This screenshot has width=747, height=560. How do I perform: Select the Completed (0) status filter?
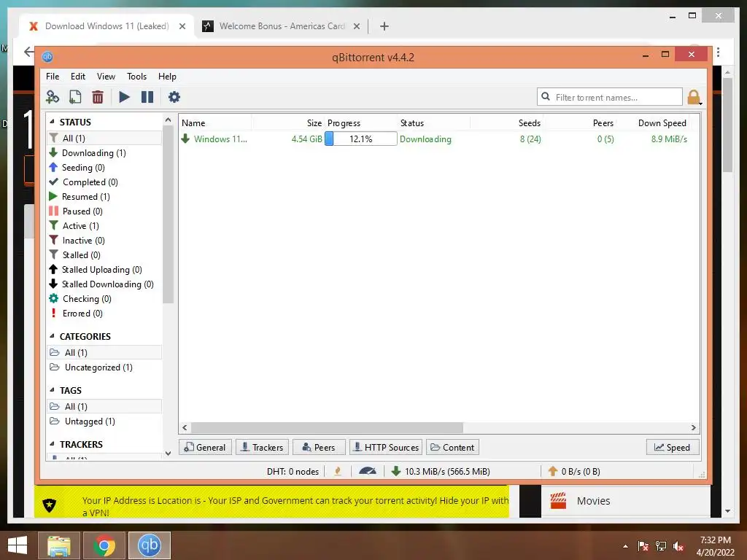[x=90, y=182]
